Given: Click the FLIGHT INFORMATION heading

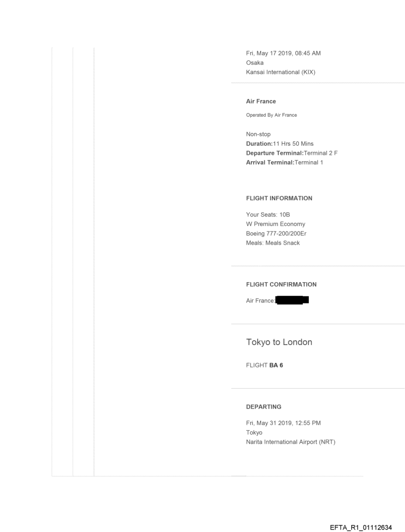Looking at the screenshot, I should (279, 198).
